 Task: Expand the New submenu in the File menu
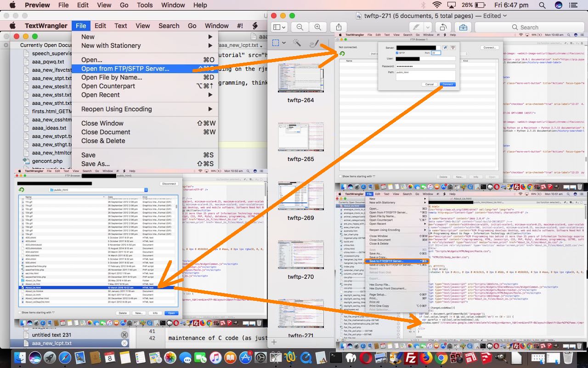(145, 37)
